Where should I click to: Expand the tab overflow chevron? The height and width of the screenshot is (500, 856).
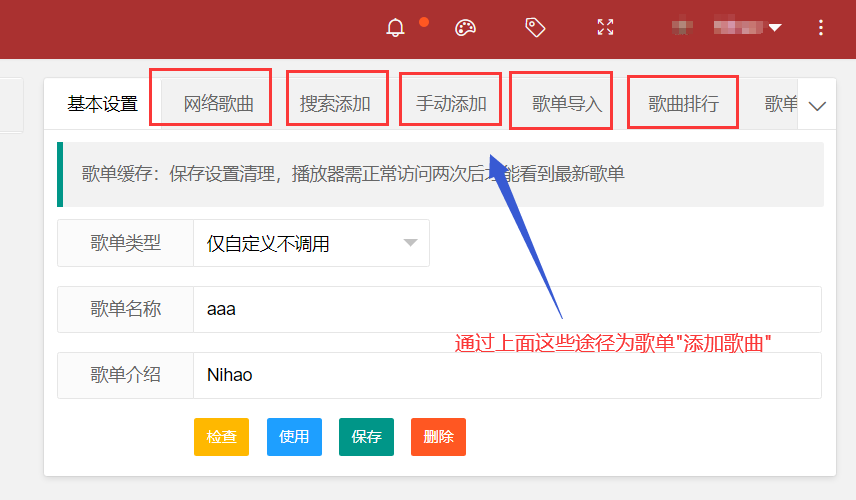816,106
